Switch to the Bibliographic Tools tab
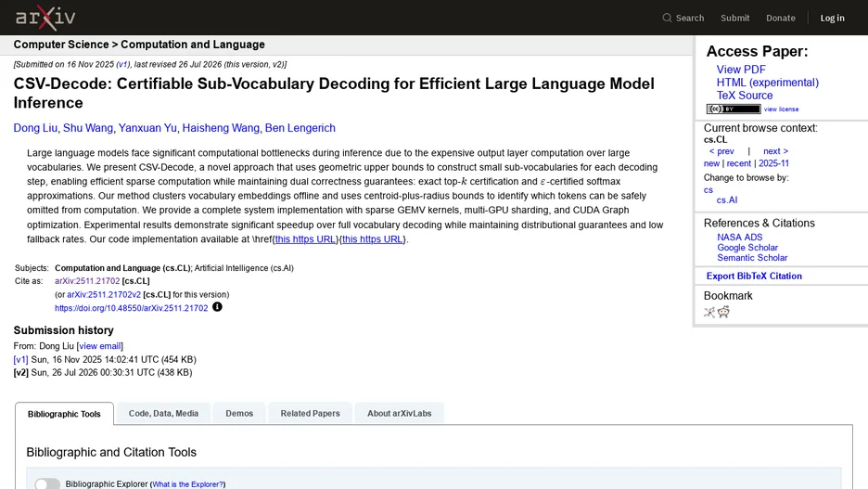This screenshot has height=489, width=868. tap(64, 414)
